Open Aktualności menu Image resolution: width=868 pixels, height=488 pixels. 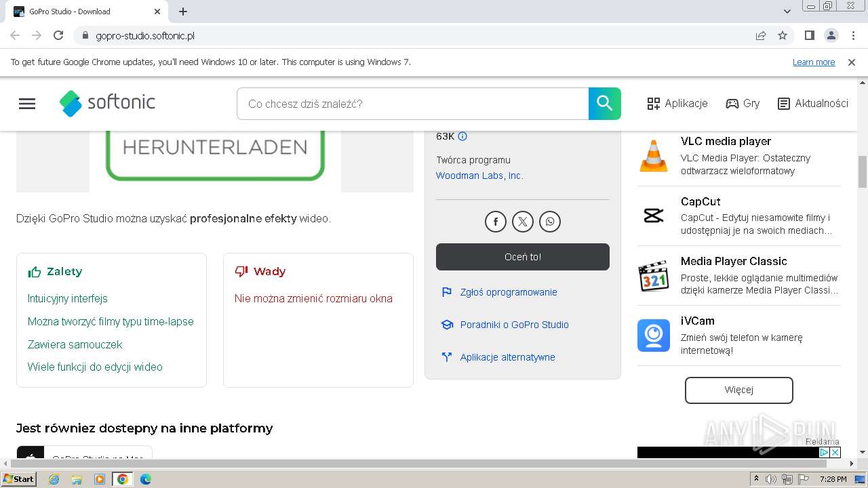coord(813,104)
